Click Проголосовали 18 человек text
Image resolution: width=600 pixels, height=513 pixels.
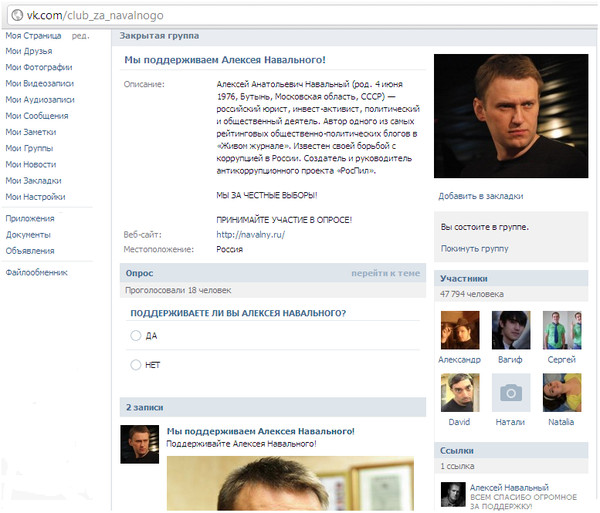[178, 290]
